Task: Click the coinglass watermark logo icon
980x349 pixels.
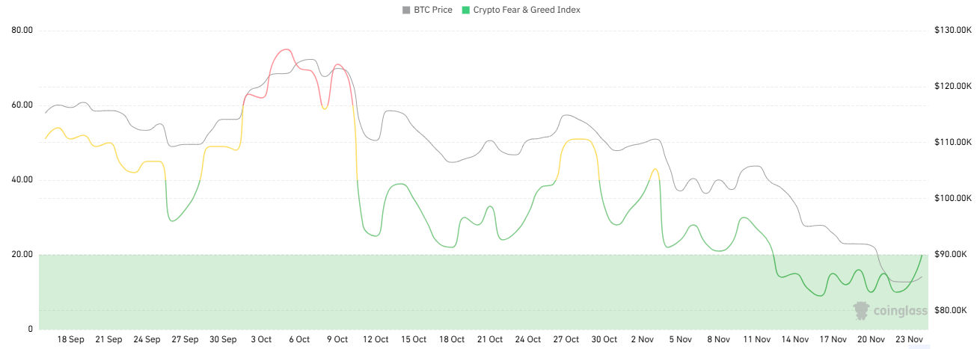Action: [862, 310]
